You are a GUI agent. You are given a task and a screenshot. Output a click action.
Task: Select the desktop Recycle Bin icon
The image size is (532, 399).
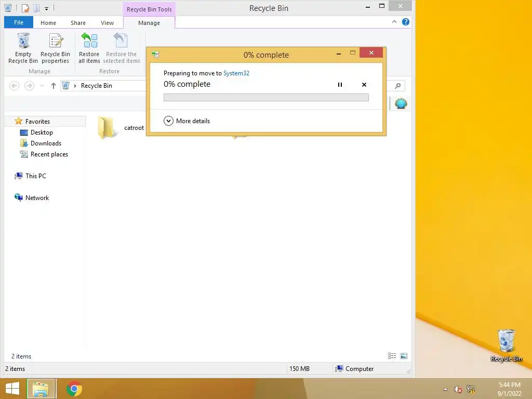click(x=506, y=345)
